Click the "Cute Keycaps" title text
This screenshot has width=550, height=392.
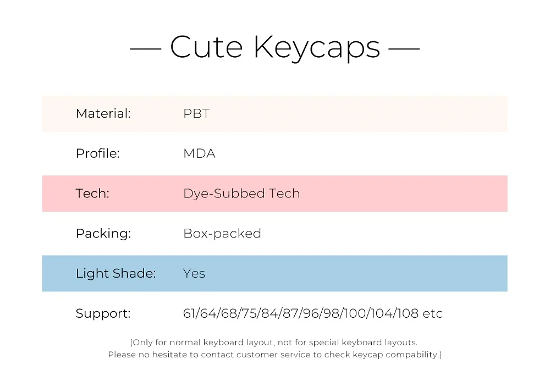tap(274, 47)
